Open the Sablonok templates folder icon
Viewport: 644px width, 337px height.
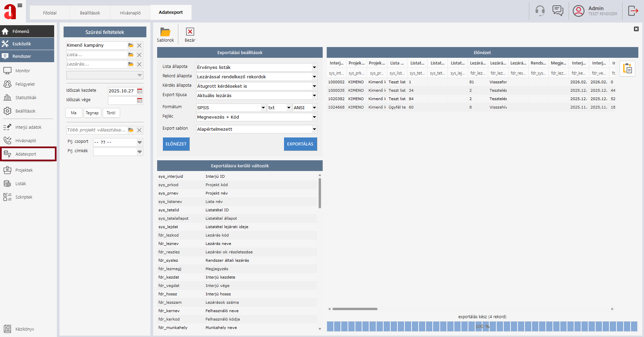(x=165, y=32)
